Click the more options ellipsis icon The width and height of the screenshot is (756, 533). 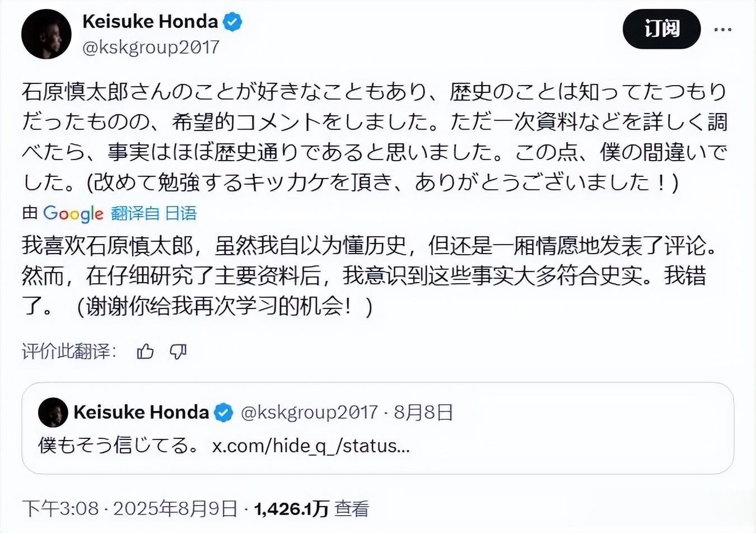click(722, 30)
